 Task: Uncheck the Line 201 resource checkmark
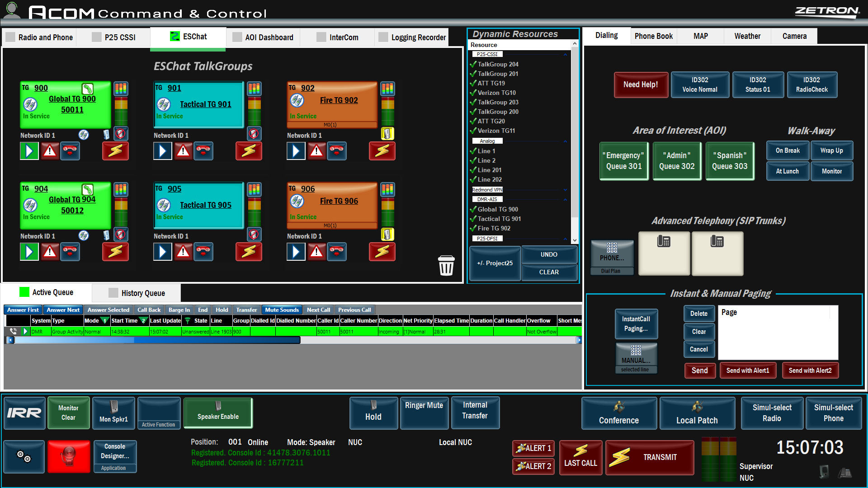[x=473, y=170]
